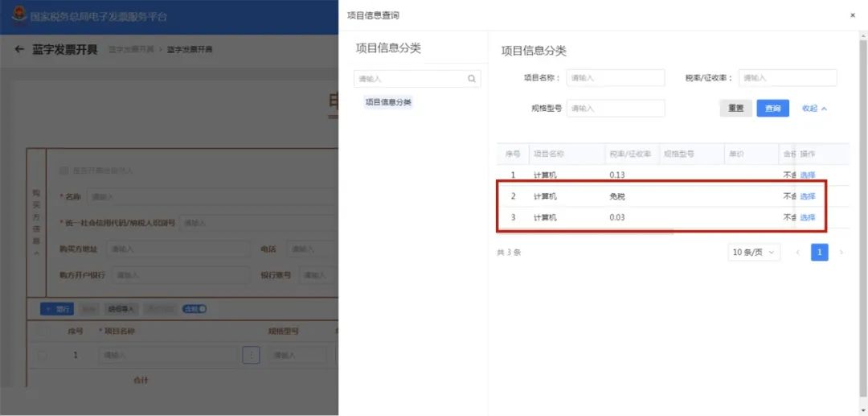Focus the 购买方地址 input field
This screenshot has height=416, width=868.
178,249
